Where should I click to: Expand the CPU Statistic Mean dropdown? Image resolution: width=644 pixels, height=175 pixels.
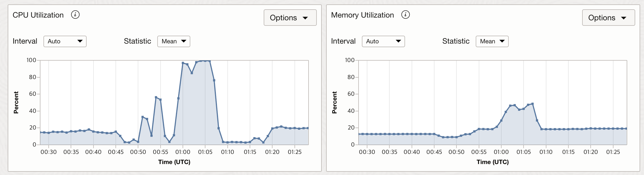tap(174, 41)
